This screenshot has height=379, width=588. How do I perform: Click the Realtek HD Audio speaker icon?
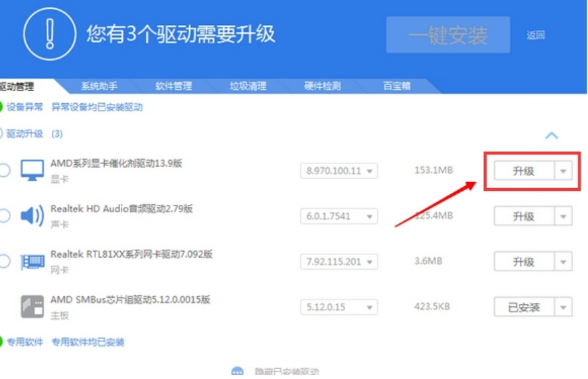click(x=32, y=216)
